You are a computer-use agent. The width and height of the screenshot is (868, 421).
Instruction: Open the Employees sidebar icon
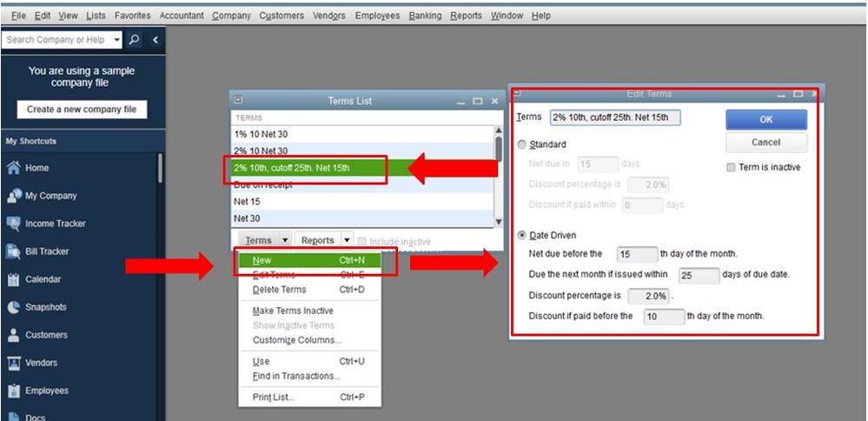click(x=14, y=391)
